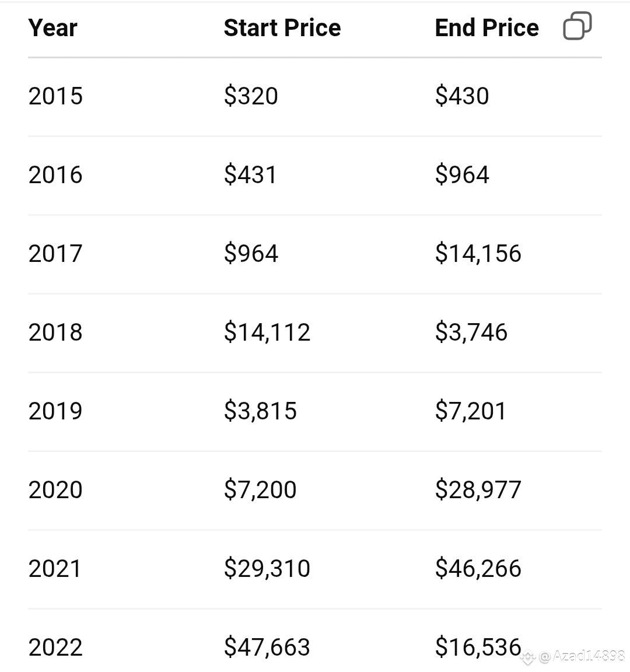The image size is (630, 672).
Task: Click the copy table icon
Action: (x=577, y=26)
